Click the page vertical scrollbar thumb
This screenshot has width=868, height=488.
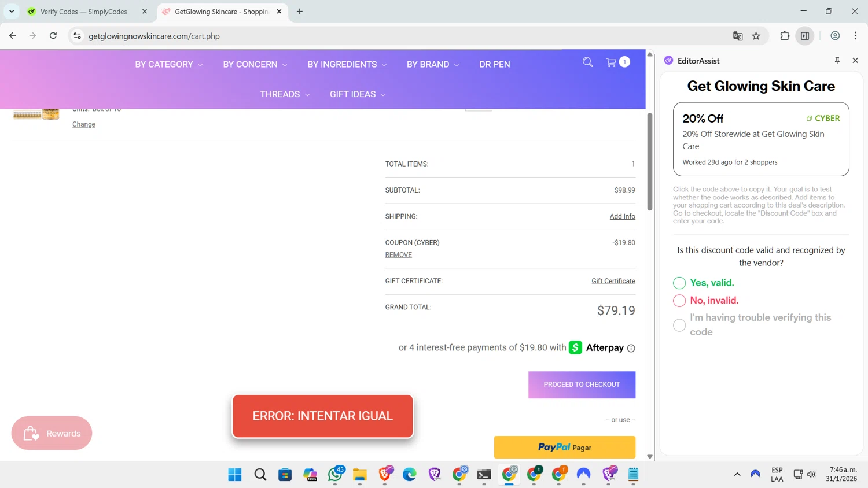650,162
